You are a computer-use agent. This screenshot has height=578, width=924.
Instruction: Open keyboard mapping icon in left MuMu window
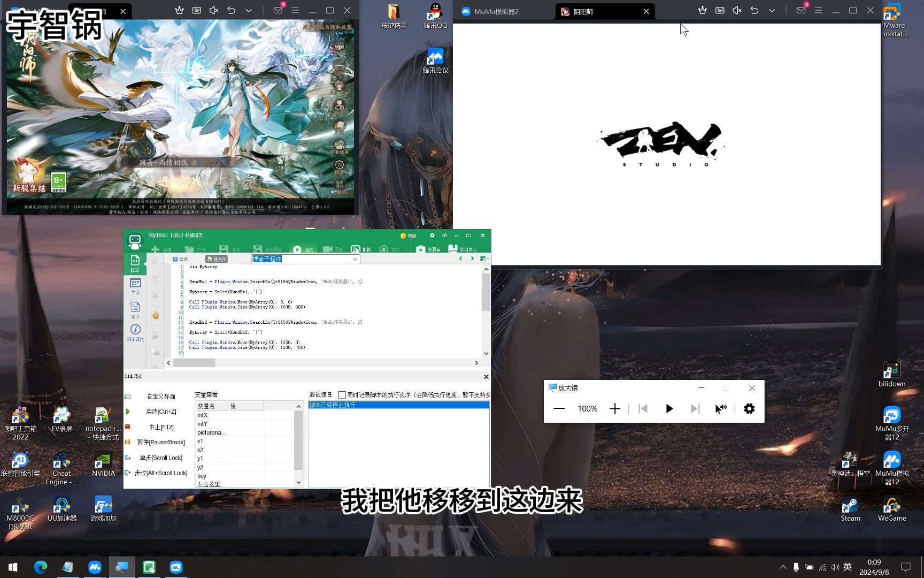pyautogui.click(x=197, y=10)
